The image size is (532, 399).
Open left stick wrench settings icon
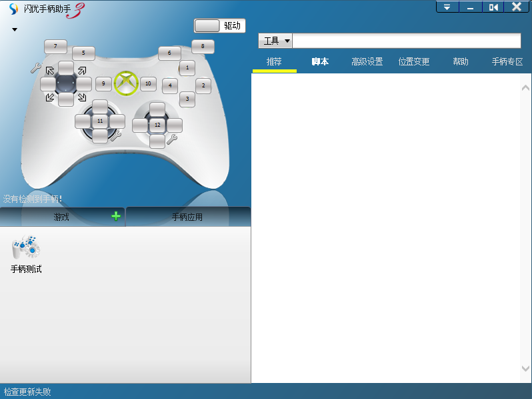(x=116, y=136)
